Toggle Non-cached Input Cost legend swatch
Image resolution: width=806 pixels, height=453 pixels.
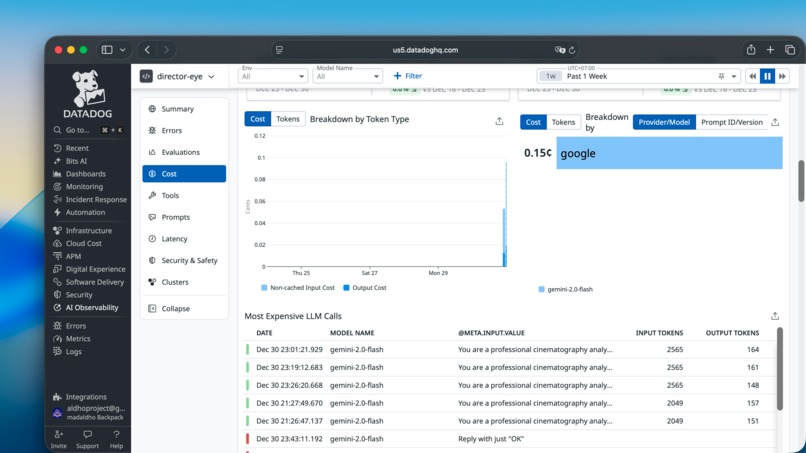(264, 288)
